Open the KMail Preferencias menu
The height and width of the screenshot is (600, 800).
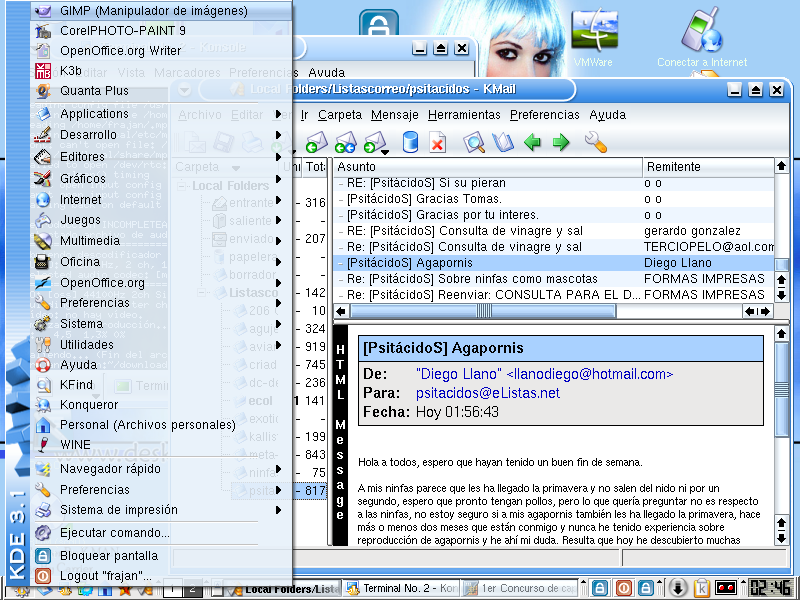(x=544, y=115)
